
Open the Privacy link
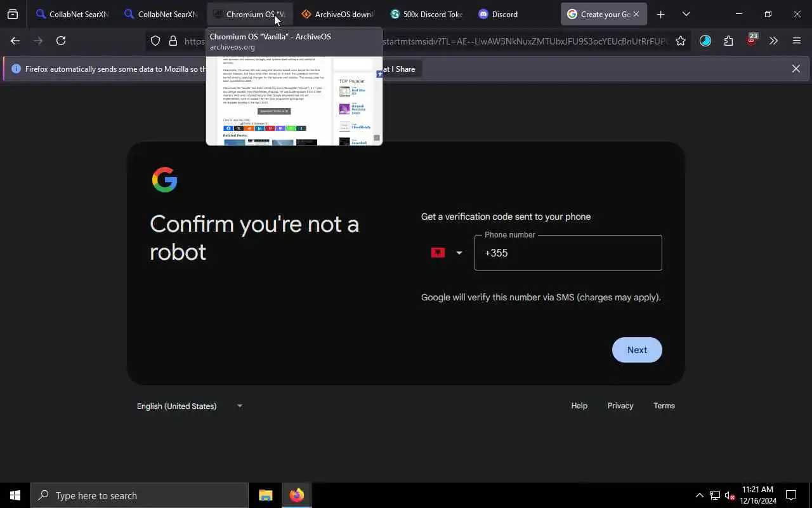pos(620,406)
